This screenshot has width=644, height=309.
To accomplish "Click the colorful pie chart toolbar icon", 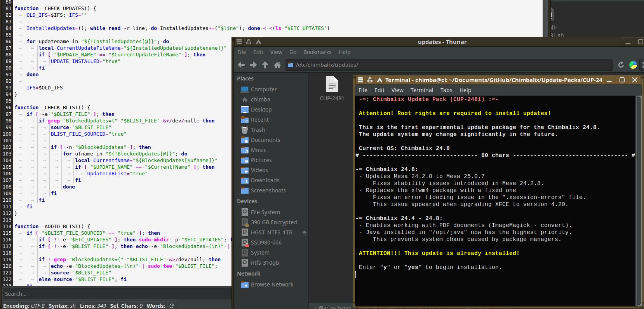I will pos(633,65).
